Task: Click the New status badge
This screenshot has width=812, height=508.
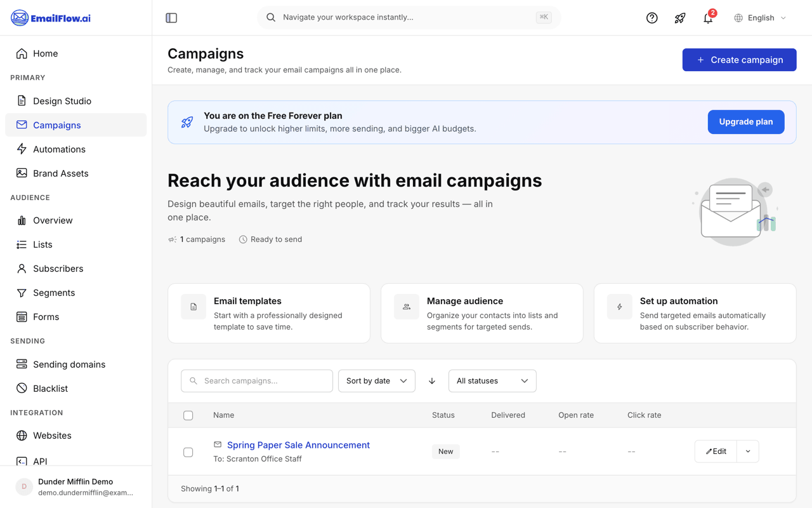Action: (446, 451)
